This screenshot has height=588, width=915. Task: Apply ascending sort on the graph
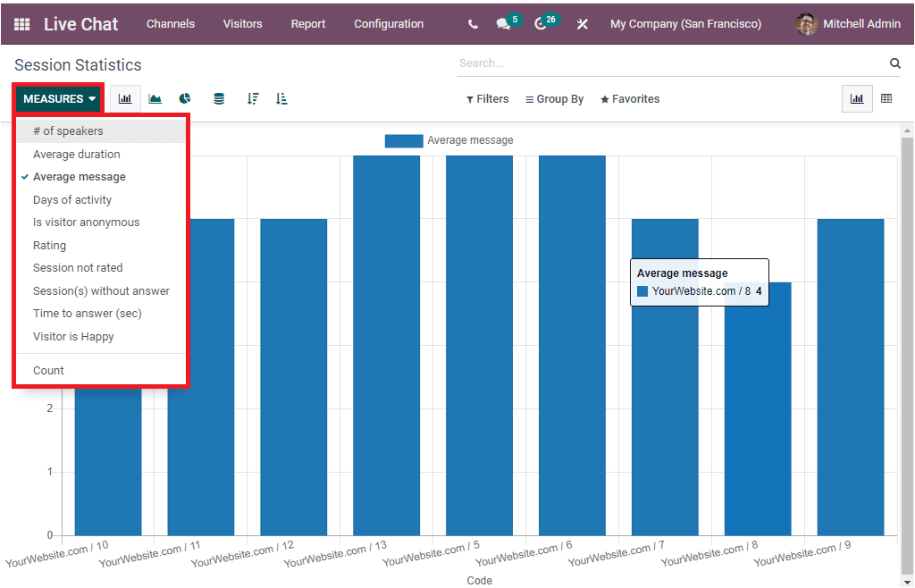[x=281, y=98]
